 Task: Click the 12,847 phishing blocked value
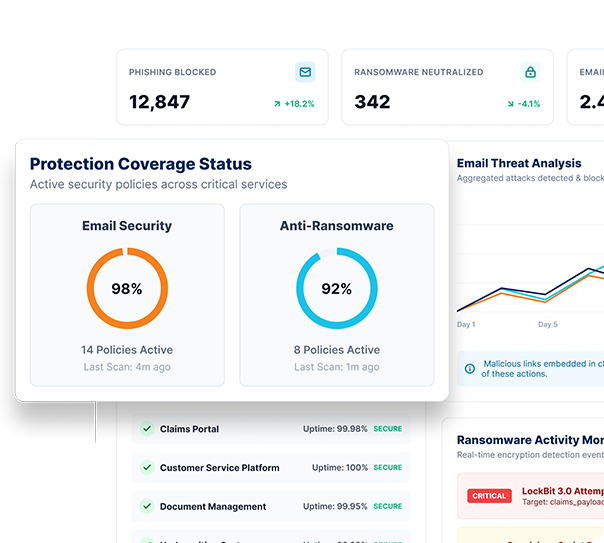pyautogui.click(x=159, y=102)
